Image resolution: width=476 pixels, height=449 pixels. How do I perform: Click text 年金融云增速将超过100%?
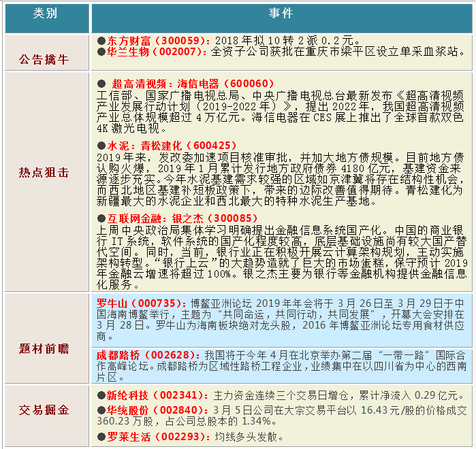pyautogui.click(x=164, y=273)
